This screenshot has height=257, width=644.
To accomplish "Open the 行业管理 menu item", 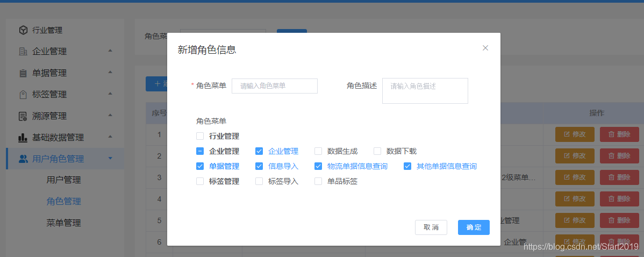I will 65,30.
